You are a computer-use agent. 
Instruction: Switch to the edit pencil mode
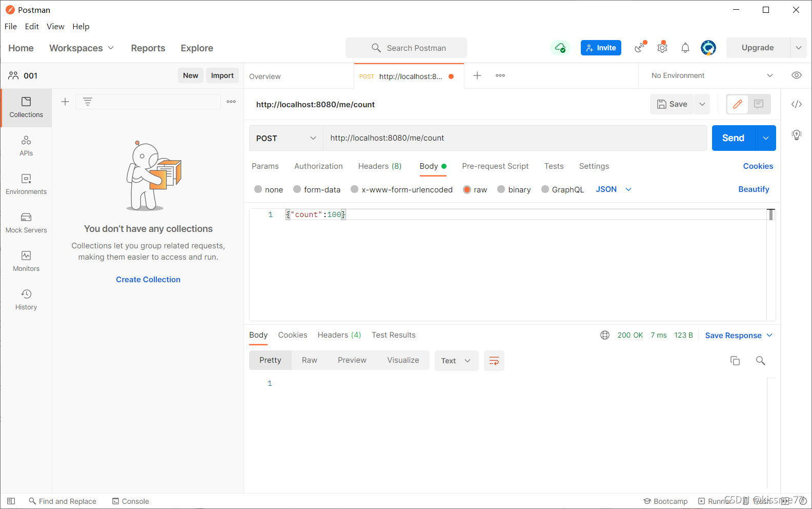pos(738,104)
